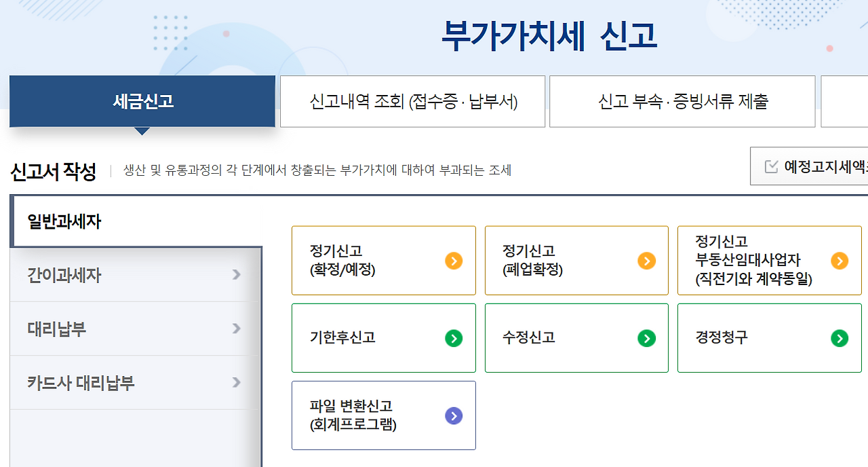Open the 신고 부속·증빙서류 제출 tab
868x467 pixels.
682,100
